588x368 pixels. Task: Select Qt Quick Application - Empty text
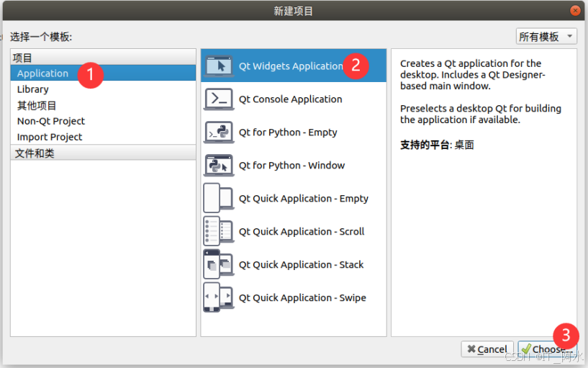click(x=304, y=199)
